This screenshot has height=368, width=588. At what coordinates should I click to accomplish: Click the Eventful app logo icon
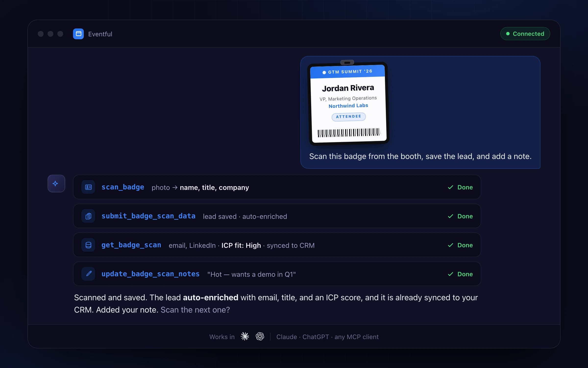pos(78,34)
